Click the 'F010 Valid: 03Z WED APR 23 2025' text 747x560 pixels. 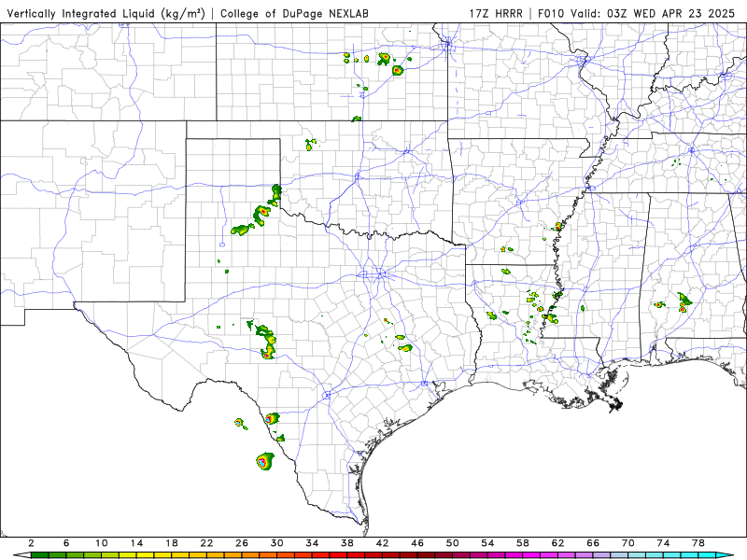[637, 14]
